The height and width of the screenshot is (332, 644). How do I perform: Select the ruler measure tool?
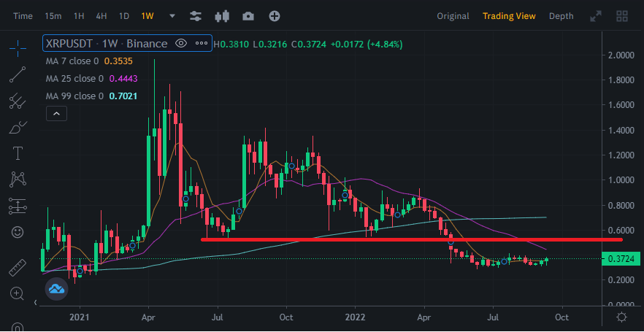(18, 268)
